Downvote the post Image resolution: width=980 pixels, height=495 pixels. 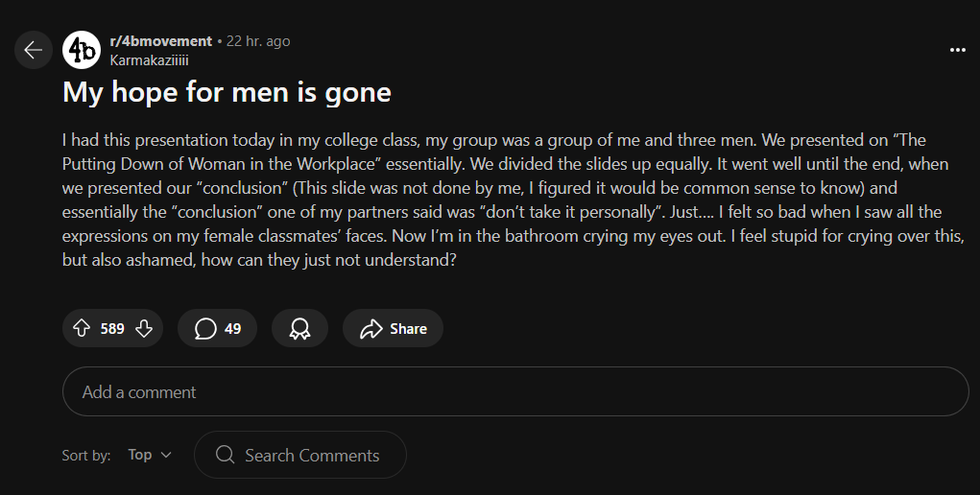(144, 329)
